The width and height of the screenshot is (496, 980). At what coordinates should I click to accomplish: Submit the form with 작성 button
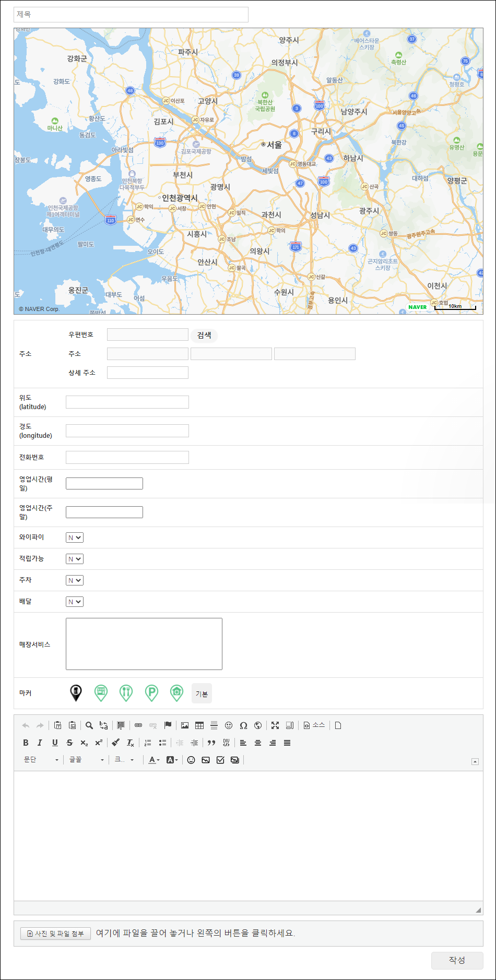[457, 960]
